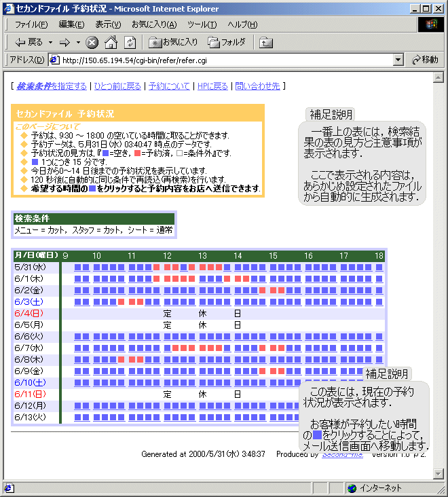Click the Forward arrow button

point(64,42)
